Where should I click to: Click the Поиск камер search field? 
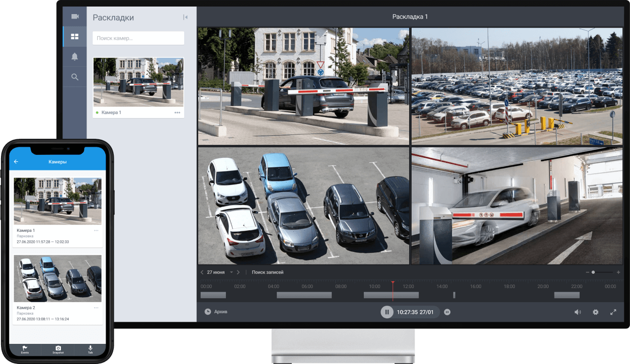[138, 38]
